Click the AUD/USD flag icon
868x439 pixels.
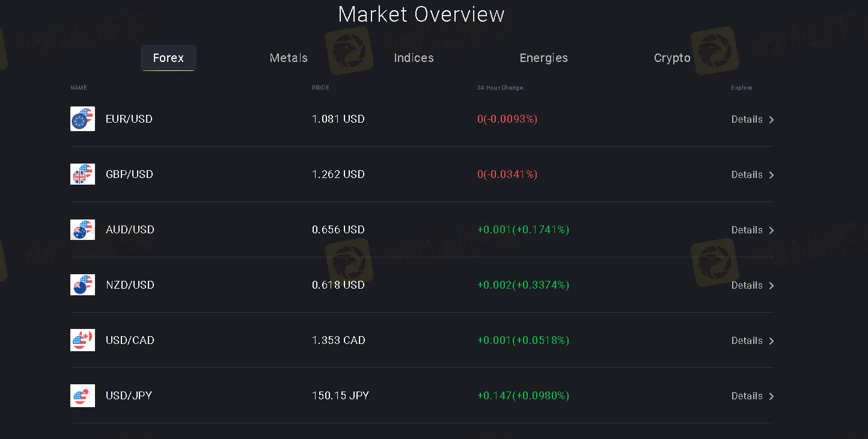pyautogui.click(x=82, y=230)
